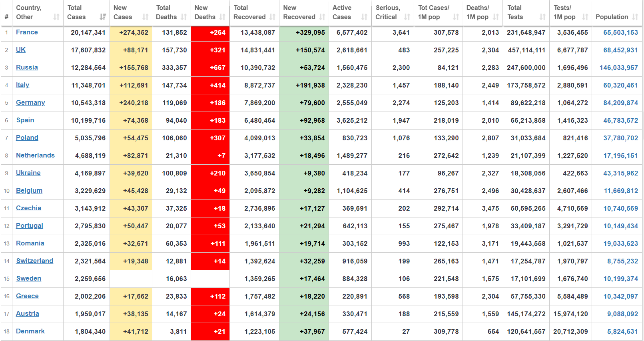Screen dimensions: 644x341
Task: Click the Greece link
Action: [x=27, y=296]
